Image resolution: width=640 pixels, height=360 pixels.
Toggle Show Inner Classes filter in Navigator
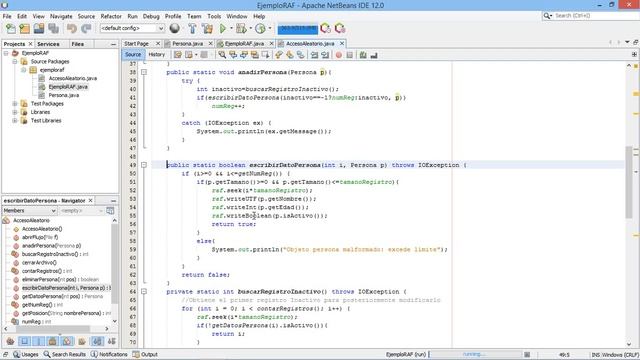click(67, 341)
